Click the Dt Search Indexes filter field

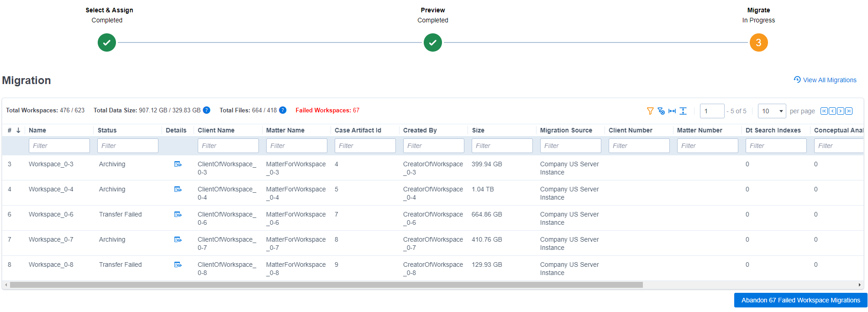pyautogui.click(x=776, y=146)
